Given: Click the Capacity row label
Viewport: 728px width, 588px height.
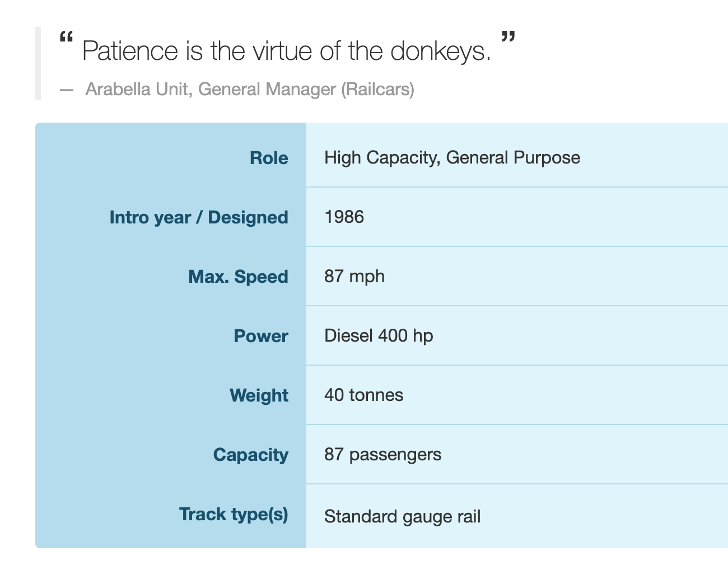Looking at the screenshot, I should (250, 455).
